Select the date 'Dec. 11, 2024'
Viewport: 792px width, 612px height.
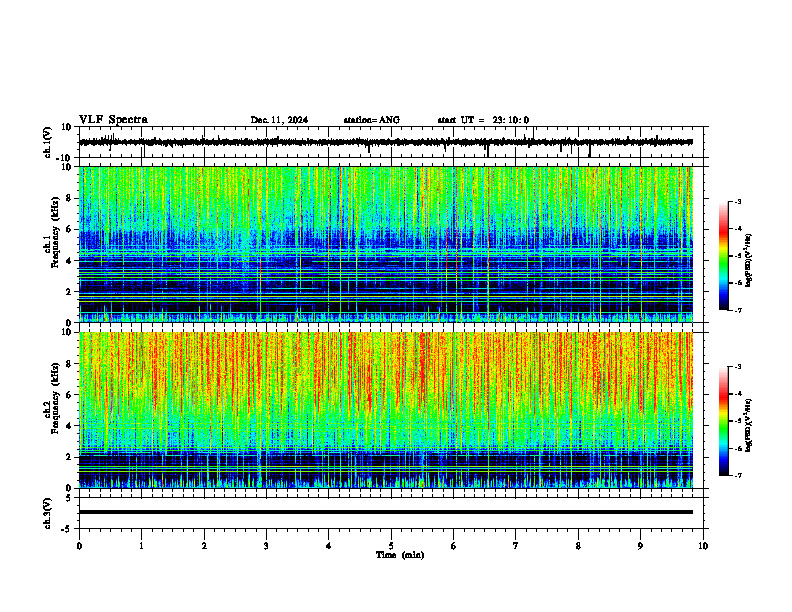pos(279,120)
